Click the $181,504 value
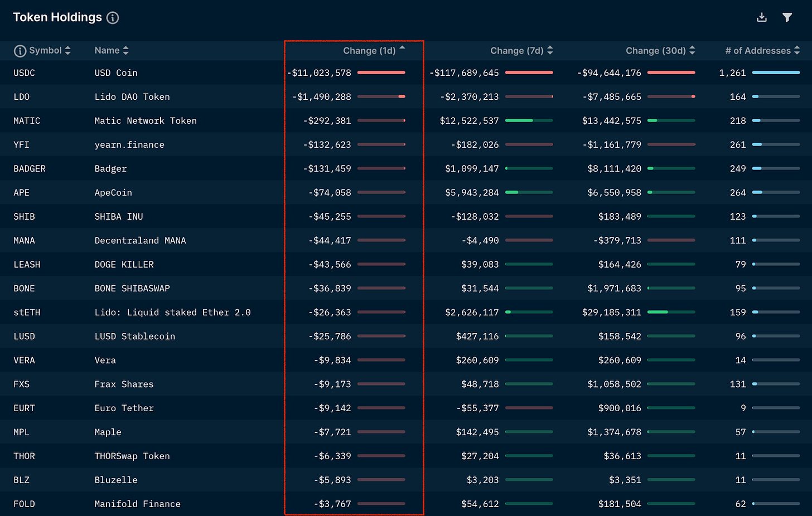The width and height of the screenshot is (812, 516). pyautogui.click(x=620, y=505)
